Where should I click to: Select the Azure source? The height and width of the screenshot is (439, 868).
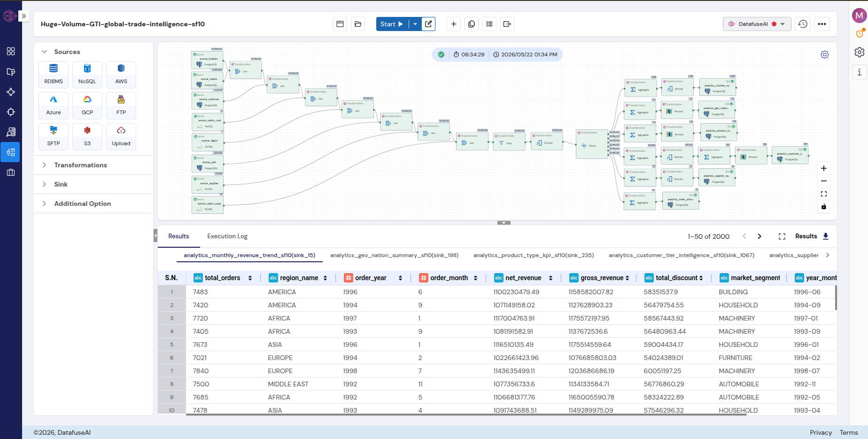coord(54,105)
